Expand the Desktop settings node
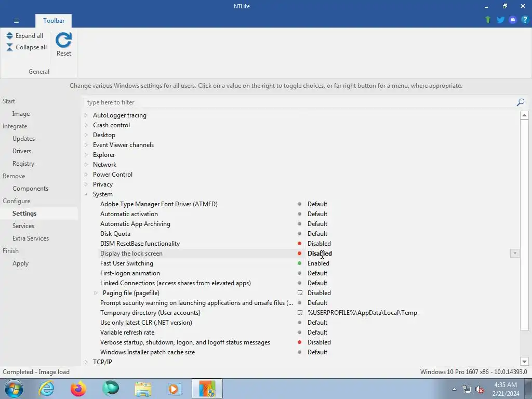The width and height of the screenshot is (532, 399). 86,135
